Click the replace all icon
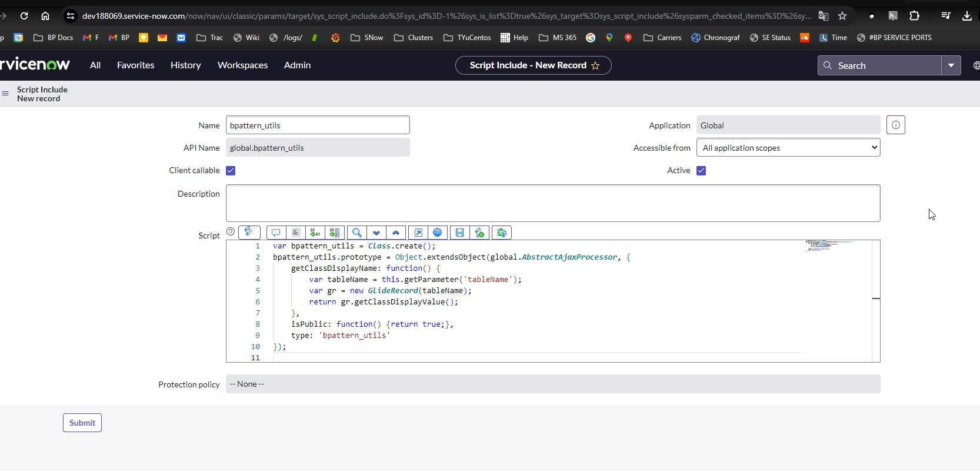The width and height of the screenshot is (980, 471). [x=335, y=233]
